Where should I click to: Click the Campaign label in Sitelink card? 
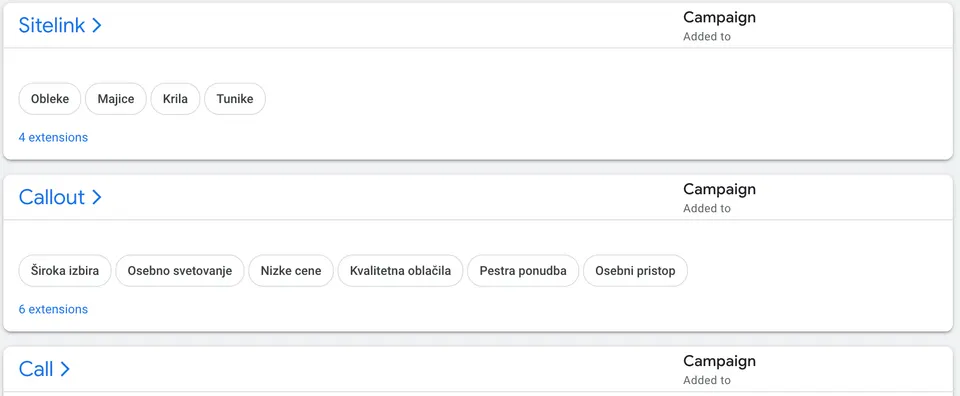[719, 17]
